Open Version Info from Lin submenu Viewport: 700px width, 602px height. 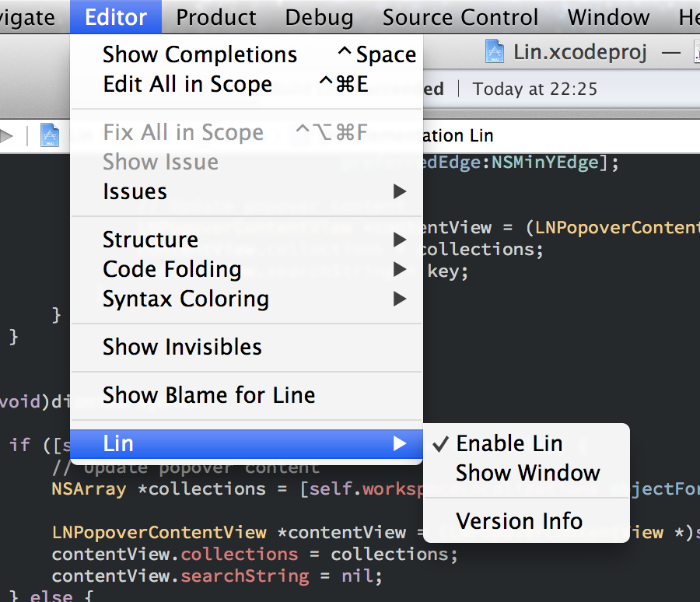[x=519, y=521]
